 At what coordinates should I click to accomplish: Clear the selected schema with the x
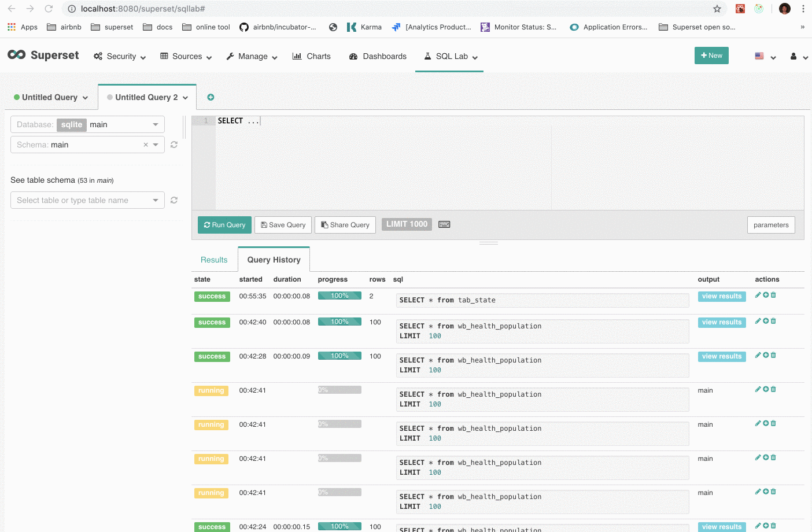point(146,145)
